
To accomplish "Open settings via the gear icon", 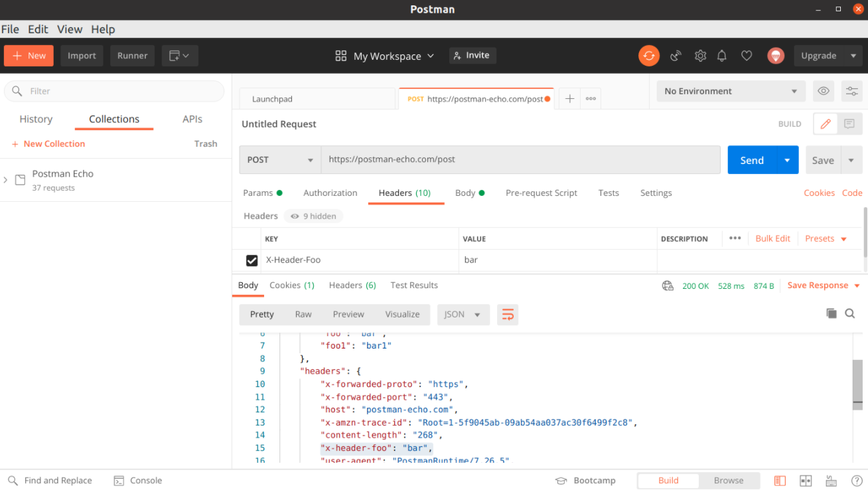I will (700, 56).
